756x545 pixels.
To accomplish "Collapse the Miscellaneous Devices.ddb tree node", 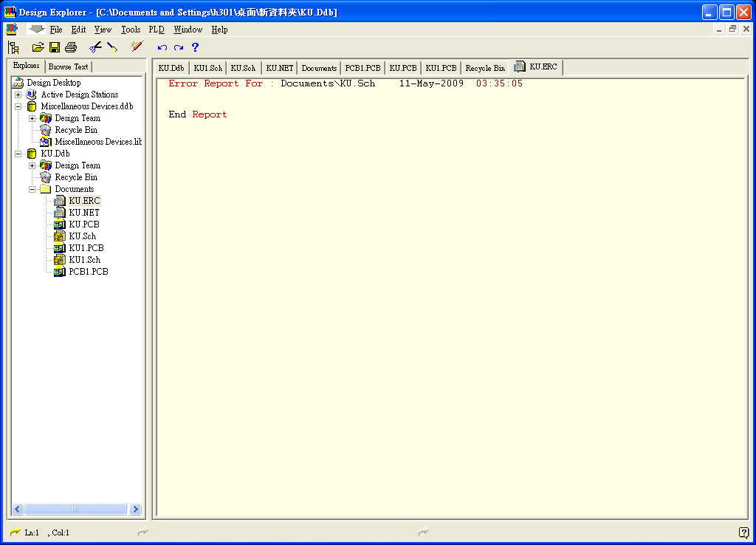I will [18, 106].
